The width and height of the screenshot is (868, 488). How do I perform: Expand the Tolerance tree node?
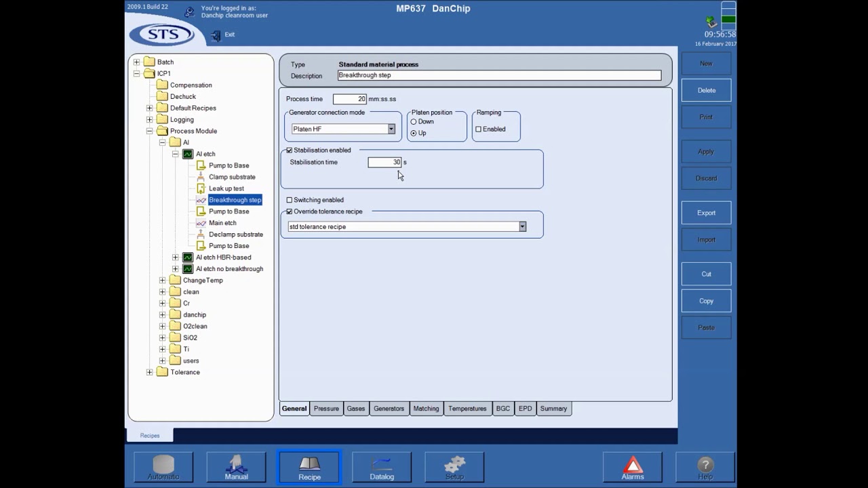pyautogui.click(x=149, y=372)
